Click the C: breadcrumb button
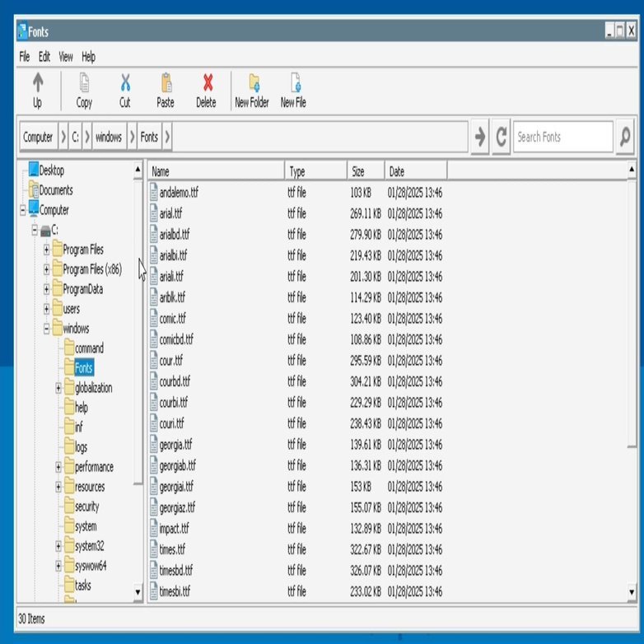644x644 pixels. pos(75,137)
